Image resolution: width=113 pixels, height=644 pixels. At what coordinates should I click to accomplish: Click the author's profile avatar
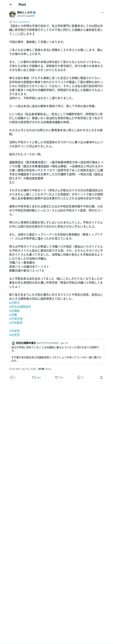point(13,14)
